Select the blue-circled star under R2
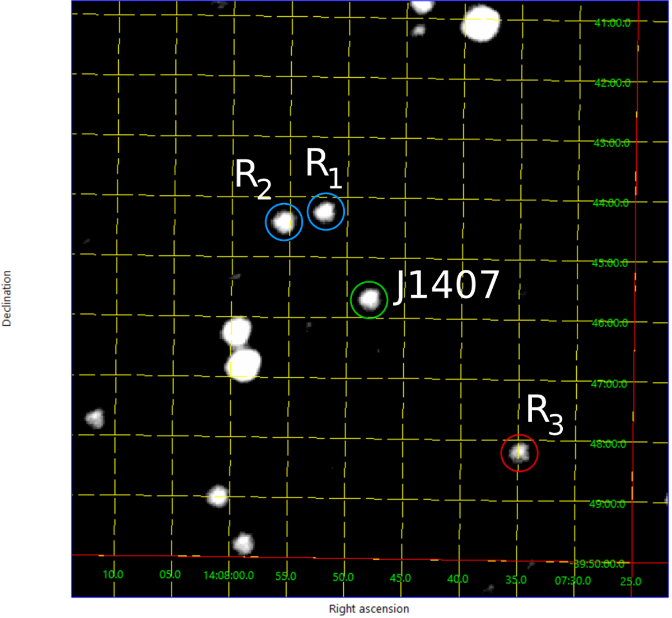Screen dimensions: 672x618 284,222
